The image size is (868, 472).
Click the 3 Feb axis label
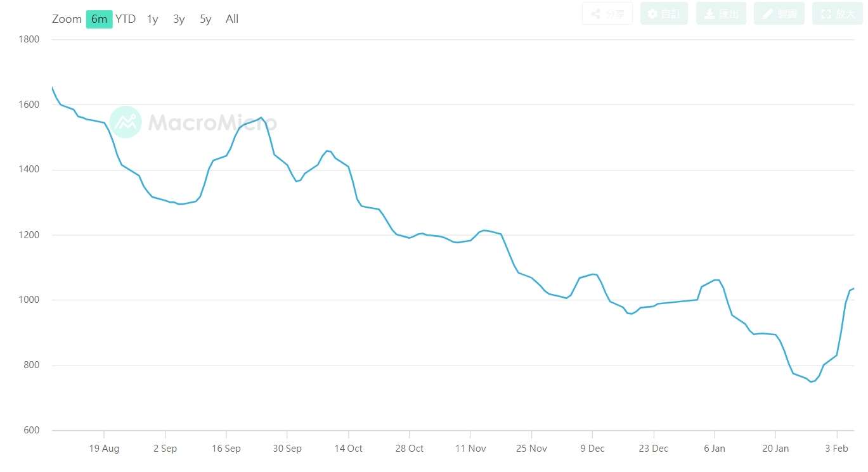point(837,449)
